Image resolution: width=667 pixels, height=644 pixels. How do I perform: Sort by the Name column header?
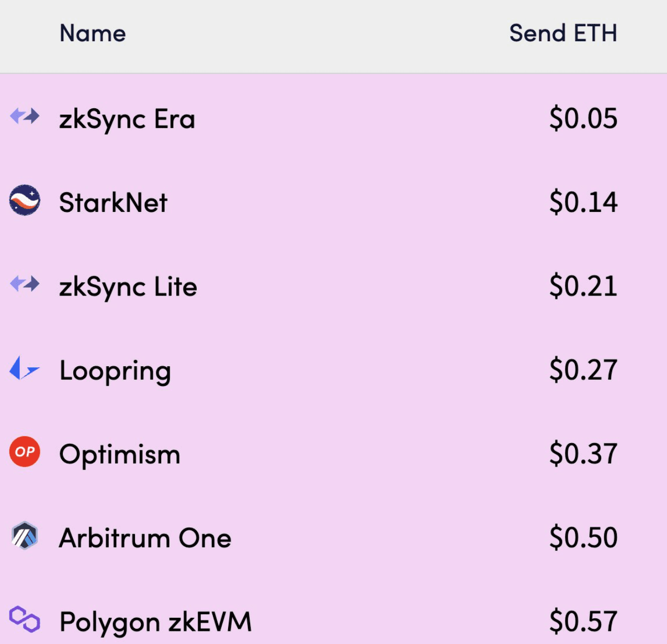(x=93, y=33)
